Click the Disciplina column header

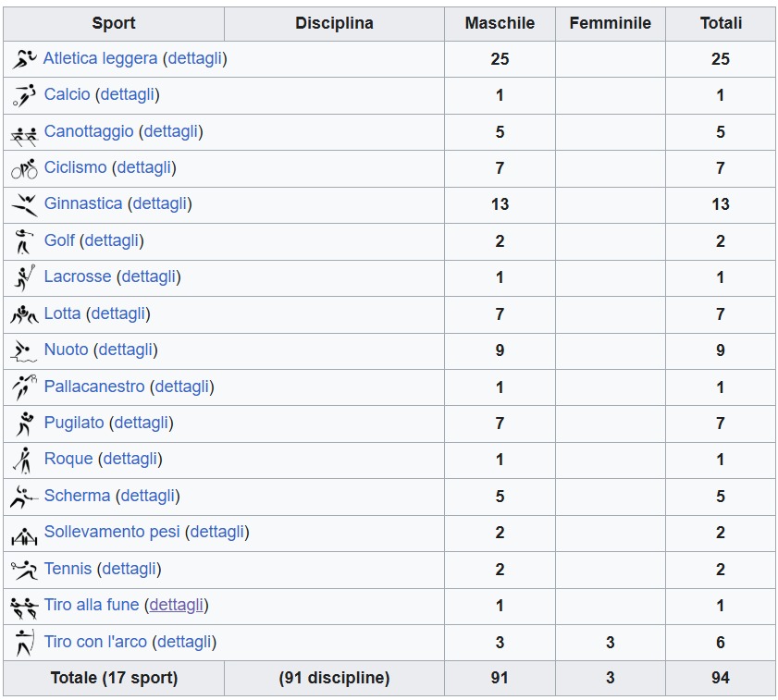pos(334,23)
